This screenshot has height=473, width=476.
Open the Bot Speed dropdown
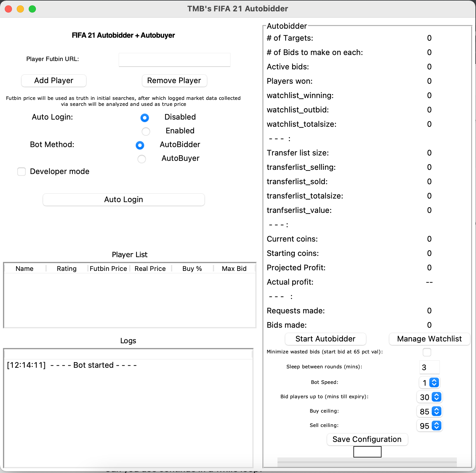(x=430, y=383)
